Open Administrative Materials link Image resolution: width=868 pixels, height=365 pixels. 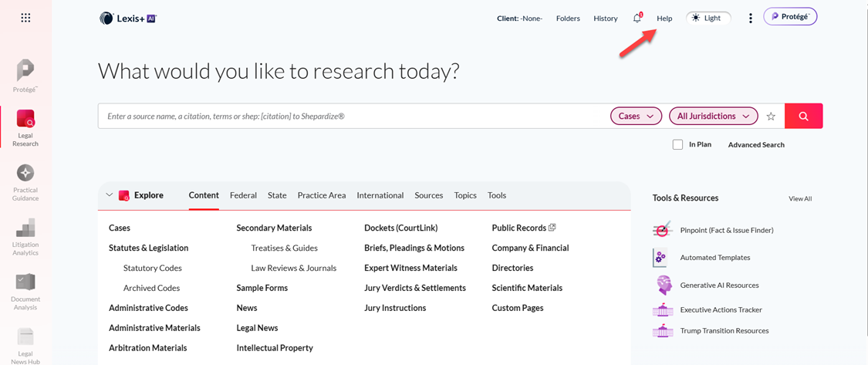click(x=154, y=328)
